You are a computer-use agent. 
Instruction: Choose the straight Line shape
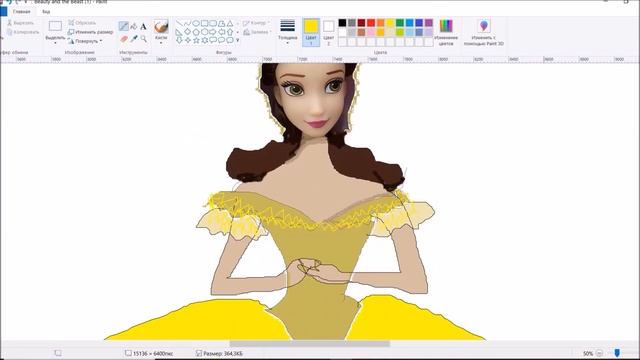coord(179,23)
